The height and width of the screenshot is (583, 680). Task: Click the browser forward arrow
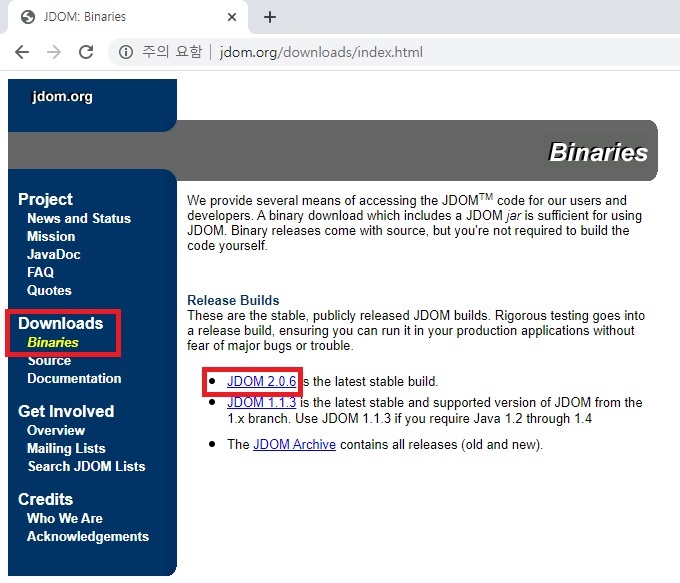54,52
